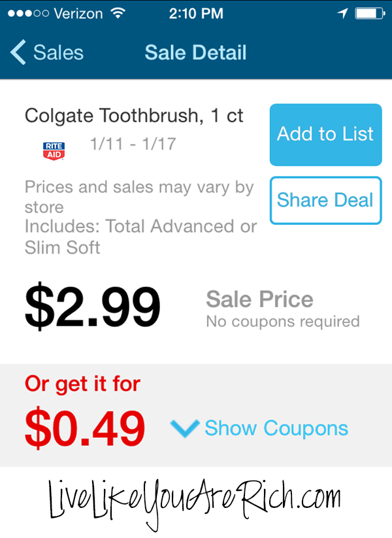
Task: Go back to Sales
Action: coord(47,52)
